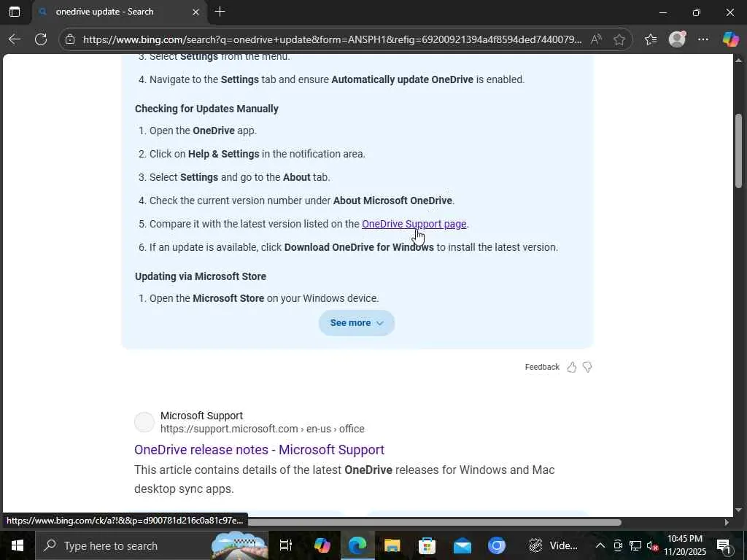Click the muted volume tray icon
The image size is (747, 560).
click(652, 545)
